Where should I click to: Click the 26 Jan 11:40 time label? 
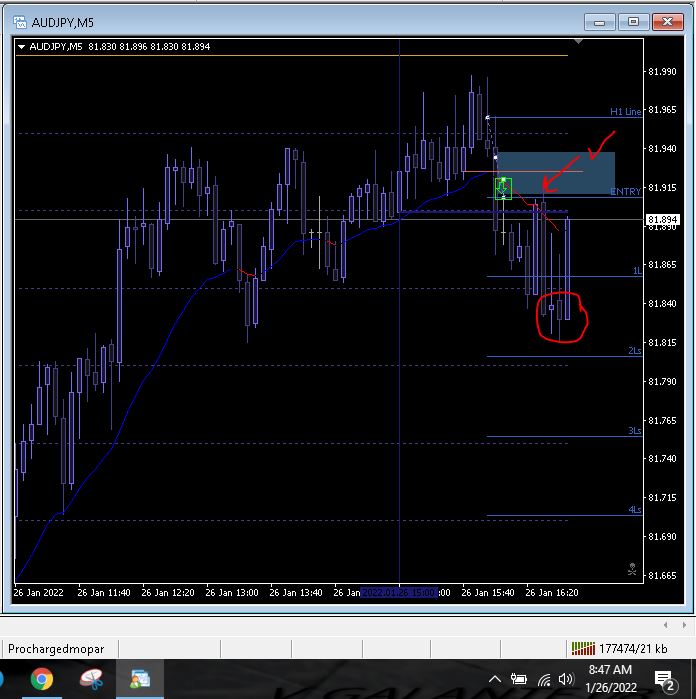104,592
